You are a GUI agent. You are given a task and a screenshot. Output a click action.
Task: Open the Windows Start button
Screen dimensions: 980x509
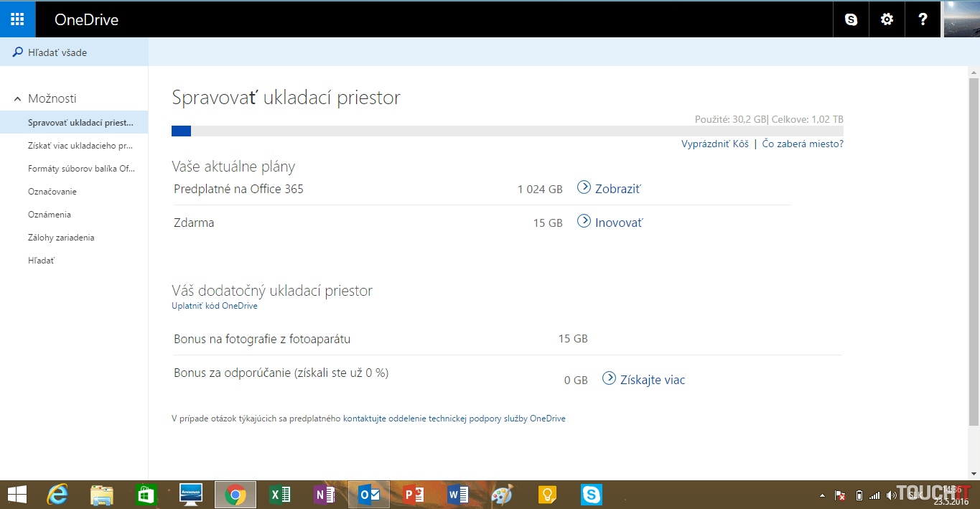pyautogui.click(x=17, y=495)
